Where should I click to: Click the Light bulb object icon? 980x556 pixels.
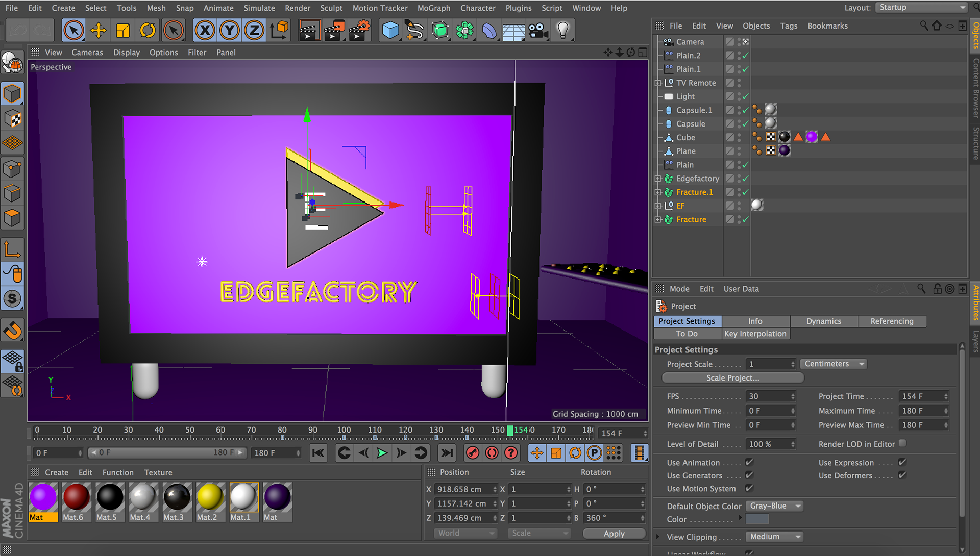click(562, 31)
